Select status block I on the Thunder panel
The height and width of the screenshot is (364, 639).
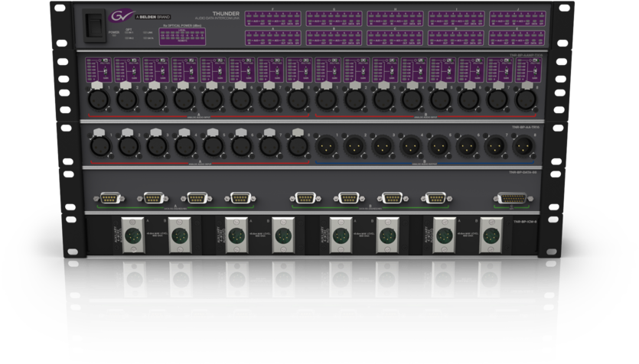pyautogui.click(x=456, y=18)
